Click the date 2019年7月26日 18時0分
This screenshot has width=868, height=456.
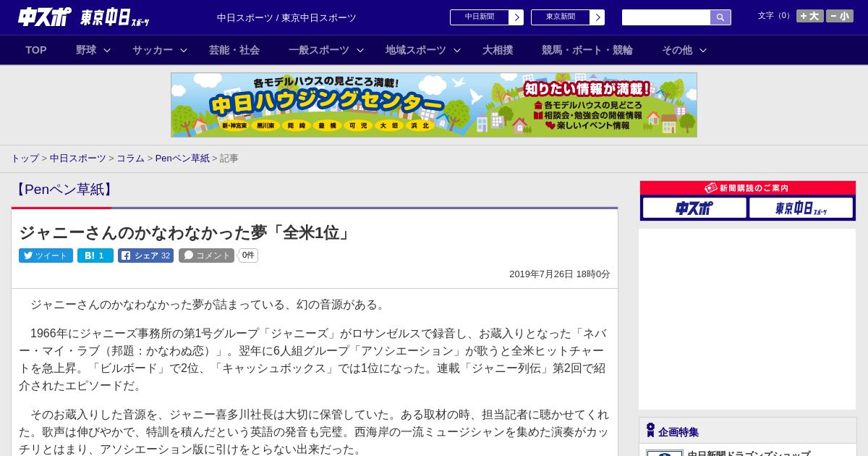[560, 274]
